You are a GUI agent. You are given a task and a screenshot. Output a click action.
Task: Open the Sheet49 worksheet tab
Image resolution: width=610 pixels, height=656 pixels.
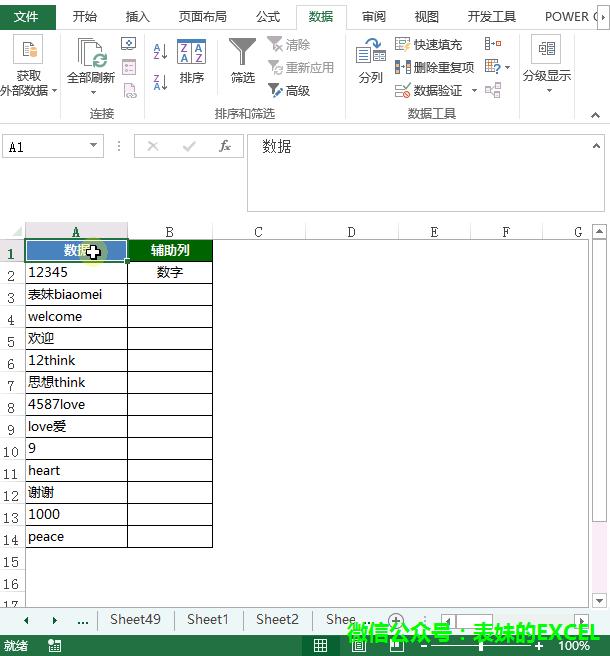click(x=136, y=619)
